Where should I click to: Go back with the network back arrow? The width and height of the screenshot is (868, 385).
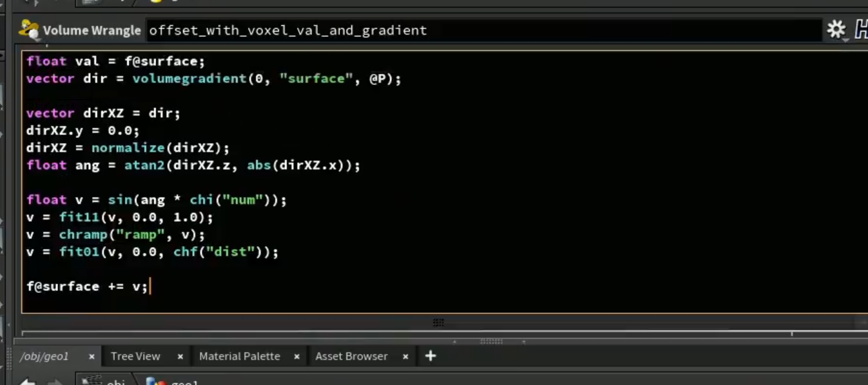27,382
